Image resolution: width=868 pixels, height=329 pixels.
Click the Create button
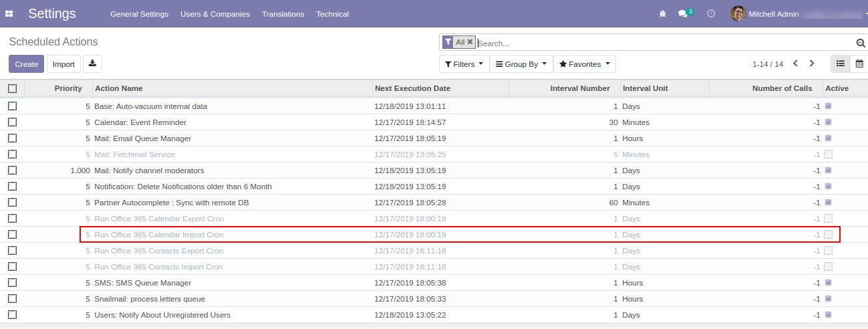pyautogui.click(x=27, y=64)
